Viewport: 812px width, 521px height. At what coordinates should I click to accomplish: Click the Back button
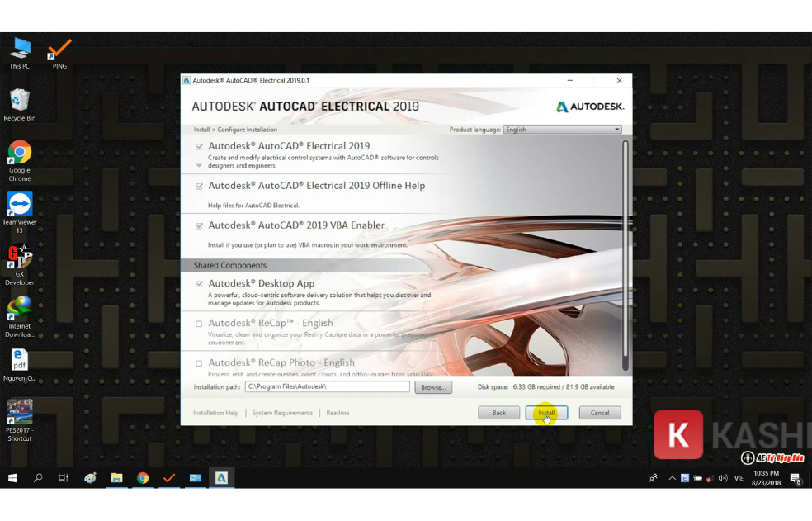(498, 413)
